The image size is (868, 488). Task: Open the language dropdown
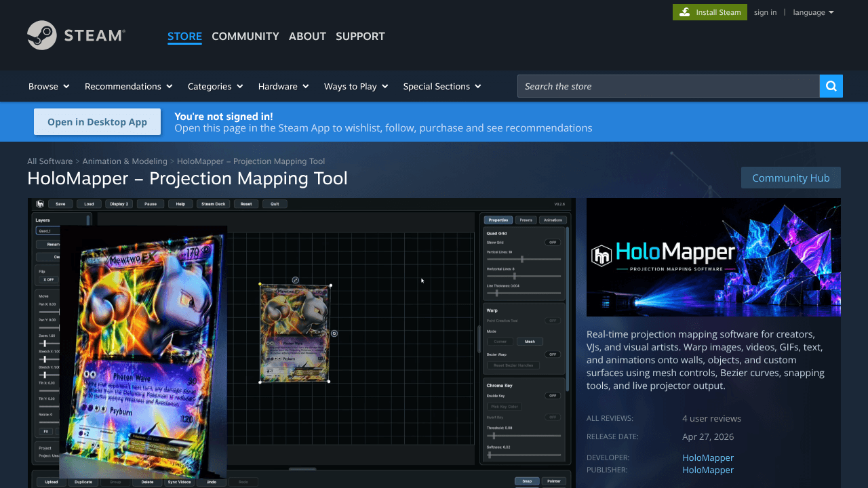click(813, 12)
